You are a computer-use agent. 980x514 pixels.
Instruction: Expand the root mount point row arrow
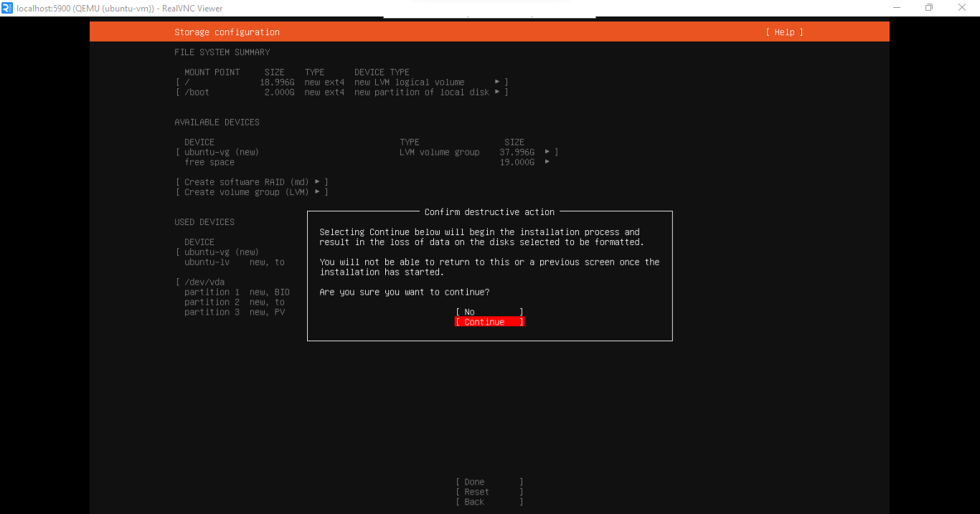[x=497, y=82]
